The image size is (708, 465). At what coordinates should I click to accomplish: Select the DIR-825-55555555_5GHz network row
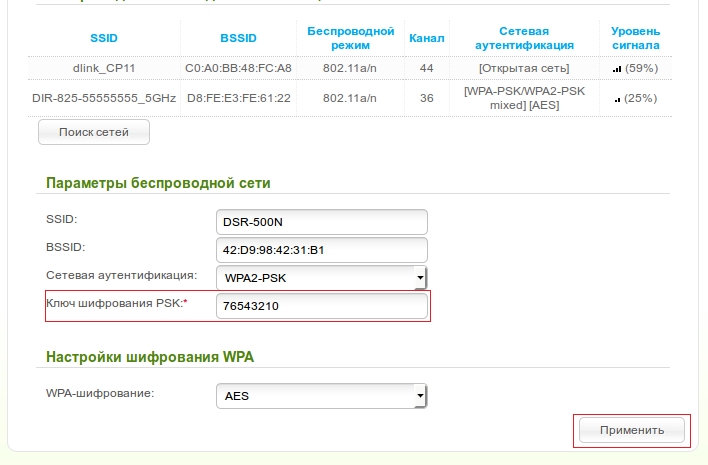click(104, 98)
